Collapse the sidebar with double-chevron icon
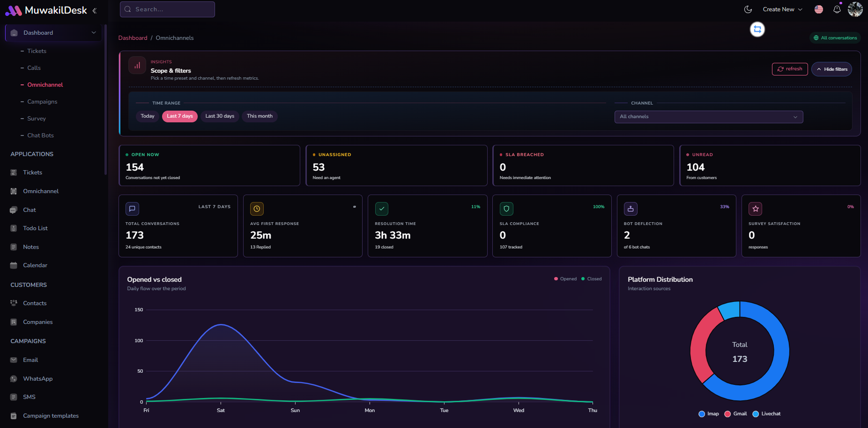This screenshot has width=868, height=428. (x=95, y=10)
